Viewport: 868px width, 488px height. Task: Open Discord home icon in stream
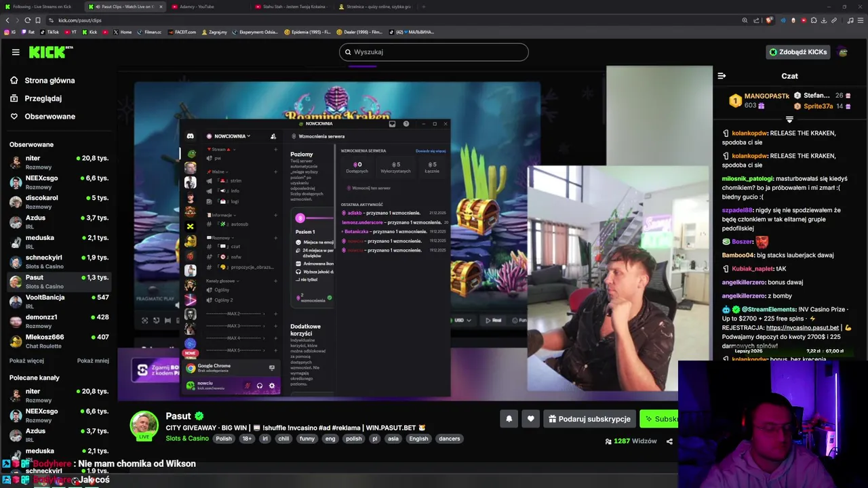click(191, 136)
